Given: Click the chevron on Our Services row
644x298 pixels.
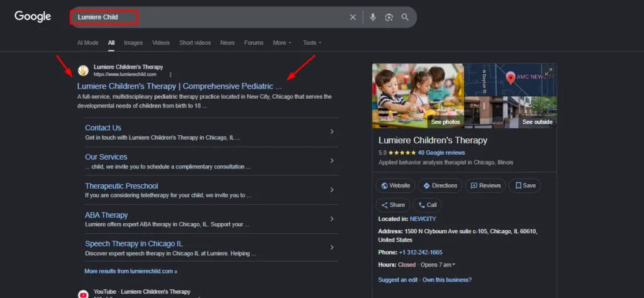Looking at the screenshot, I should 332,161.
